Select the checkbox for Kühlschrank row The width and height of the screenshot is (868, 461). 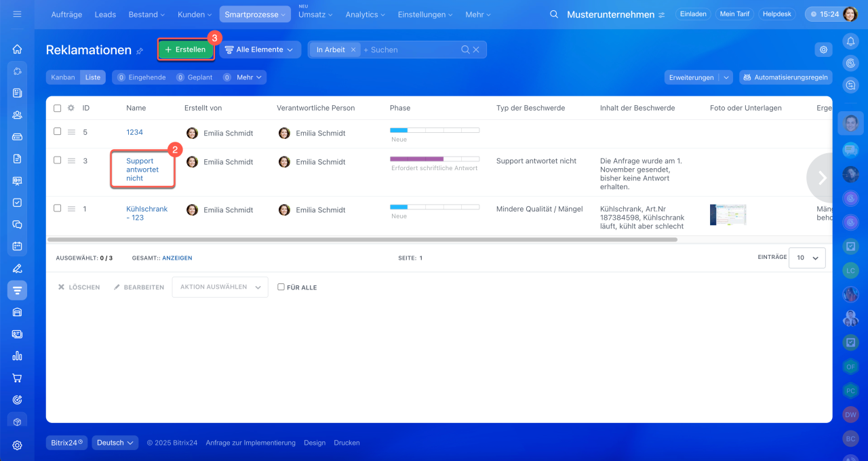[x=58, y=208]
